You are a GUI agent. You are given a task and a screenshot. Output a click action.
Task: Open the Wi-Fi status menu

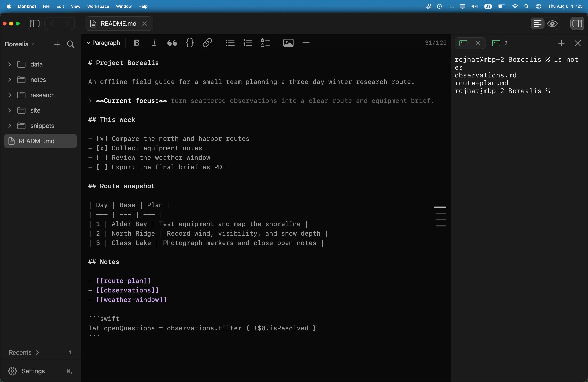pyautogui.click(x=515, y=6)
